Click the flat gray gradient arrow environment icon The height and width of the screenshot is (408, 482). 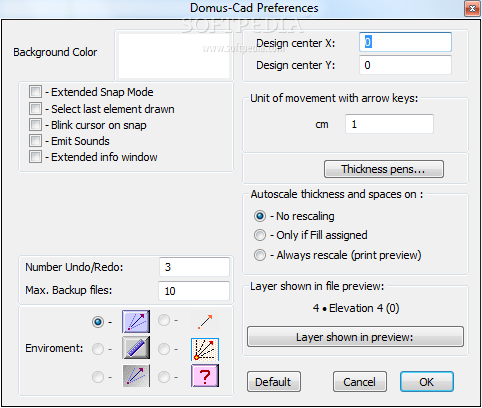click(x=136, y=376)
